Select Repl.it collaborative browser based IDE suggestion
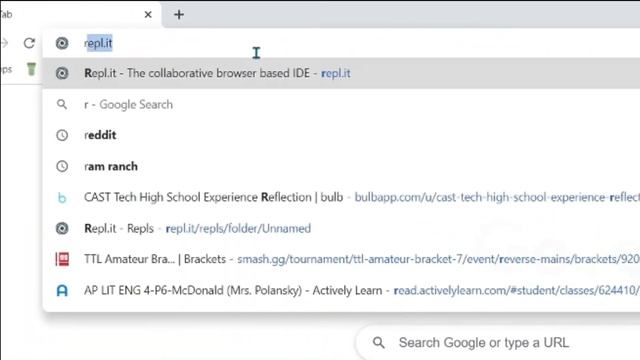This screenshot has width=640, height=360. 341,73
